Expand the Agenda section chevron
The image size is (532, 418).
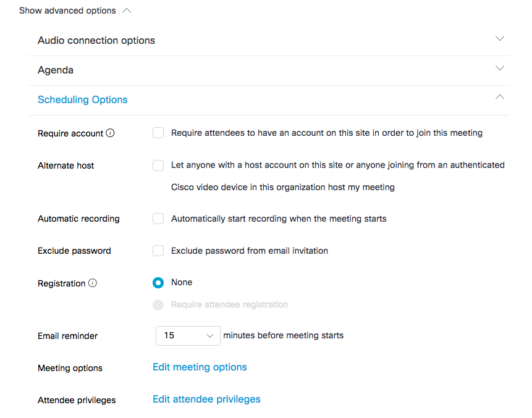500,69
